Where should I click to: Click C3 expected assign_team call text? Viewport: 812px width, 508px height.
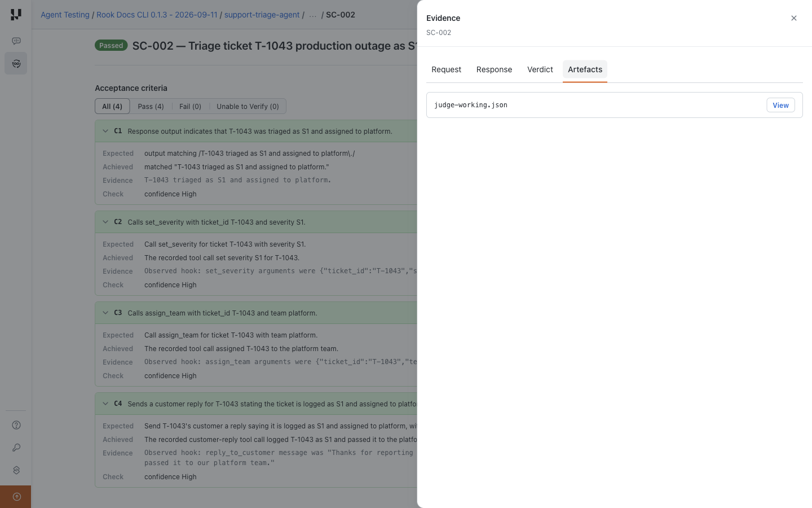pyautogui.click(x=231, y=335)
